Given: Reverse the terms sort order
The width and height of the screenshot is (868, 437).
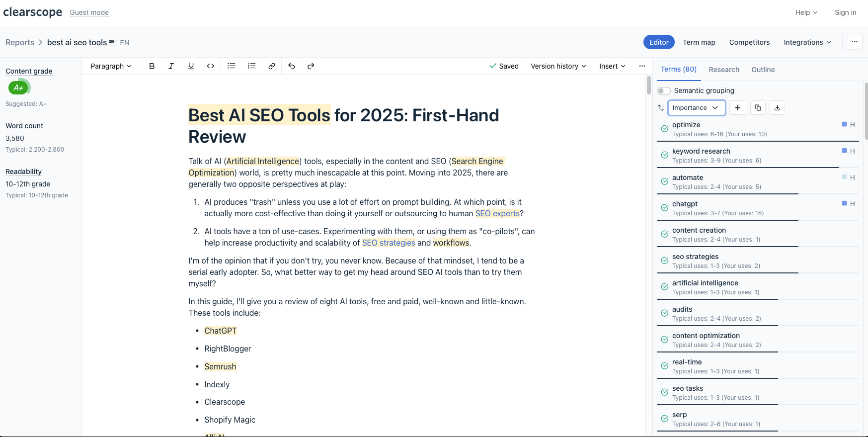Looking at the screenshot, I should [661, 108].
